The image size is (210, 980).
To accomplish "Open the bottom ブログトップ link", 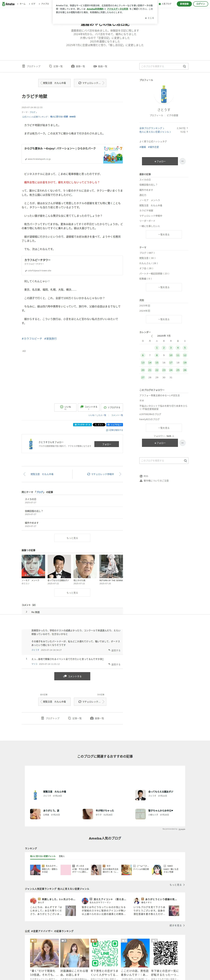I will 50,718.
